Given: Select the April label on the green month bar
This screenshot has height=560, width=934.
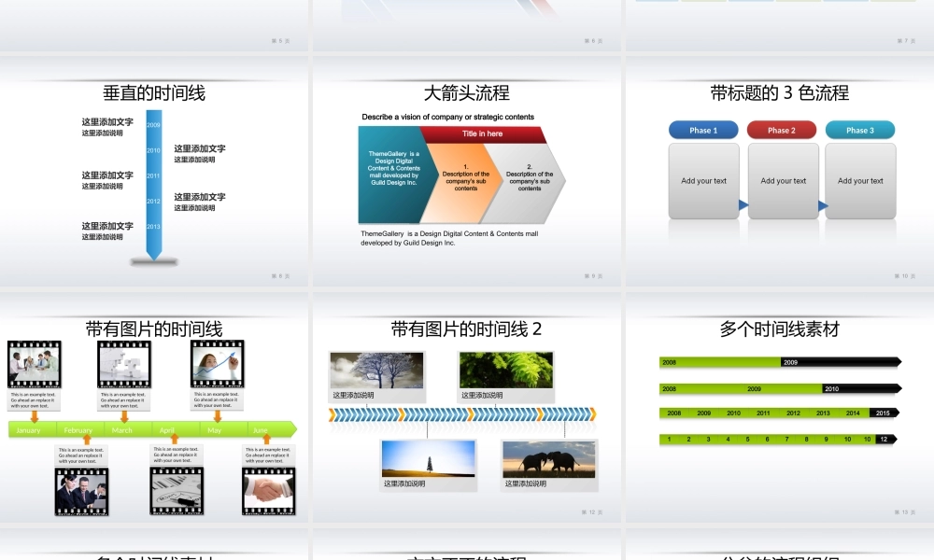Looking at the screenshot, I should point(166,430).
